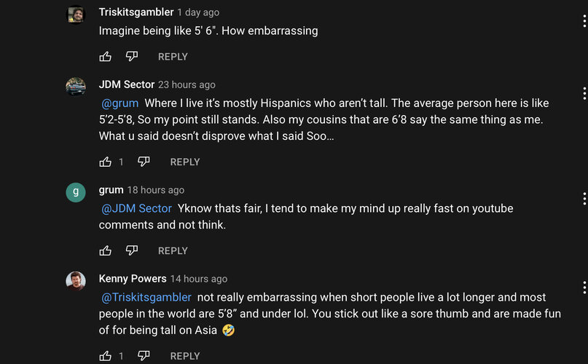Open the JDM Sector channel name
Screen dimensions: 588x364
pos(127,84)
